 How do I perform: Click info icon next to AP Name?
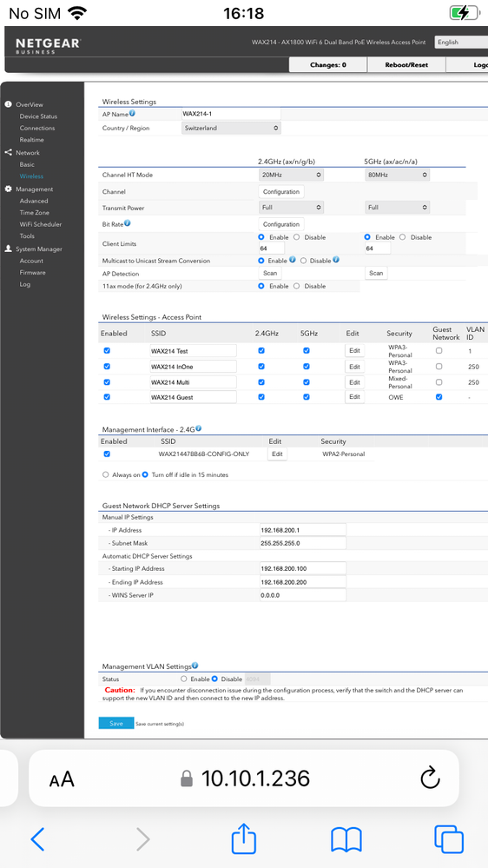click(x=132, y=114)
